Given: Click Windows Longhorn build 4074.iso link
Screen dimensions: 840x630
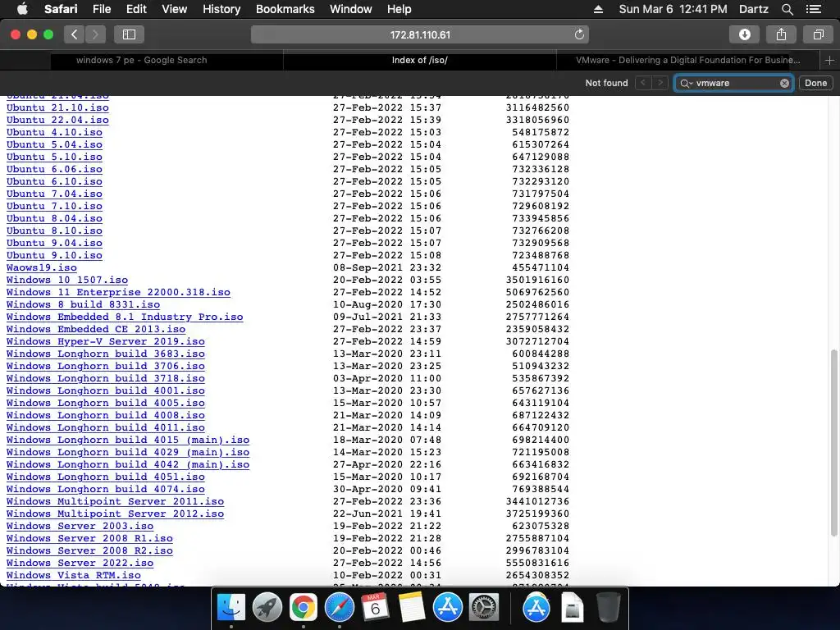Looking at the screenshot, I should coord(106,489).
